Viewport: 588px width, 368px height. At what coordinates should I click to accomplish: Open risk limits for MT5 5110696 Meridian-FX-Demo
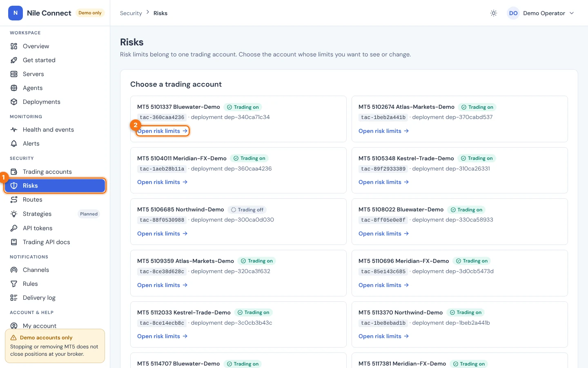[x=384, y=285]
